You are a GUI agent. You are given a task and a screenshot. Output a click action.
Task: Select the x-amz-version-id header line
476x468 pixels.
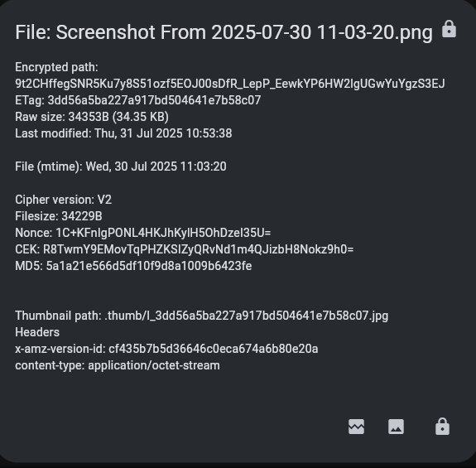pyautogui.click(x=166, y=349)
